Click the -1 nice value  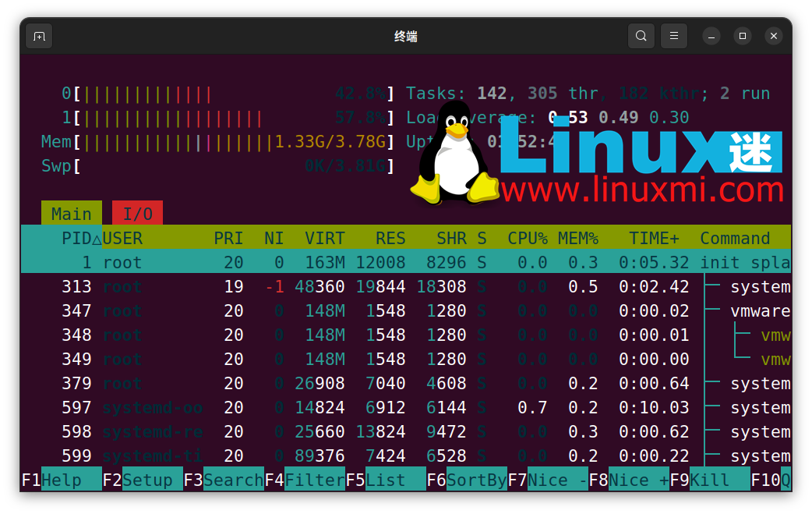[274, 286]
